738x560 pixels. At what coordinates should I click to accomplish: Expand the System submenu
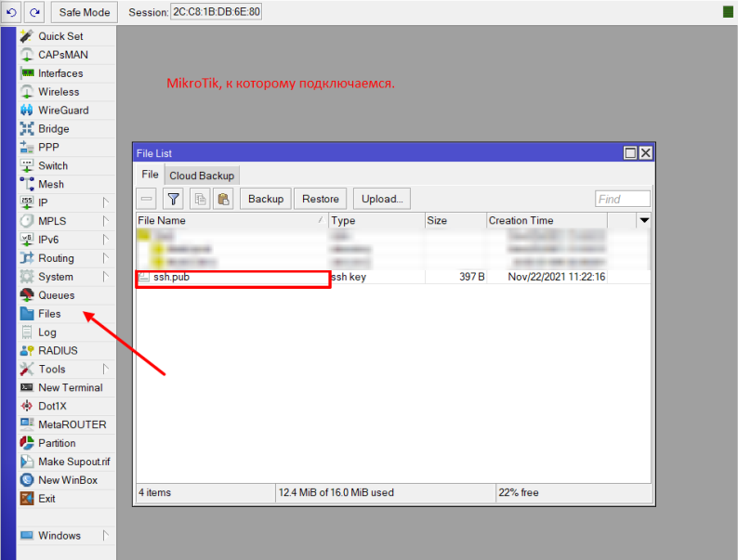point(66,277)
